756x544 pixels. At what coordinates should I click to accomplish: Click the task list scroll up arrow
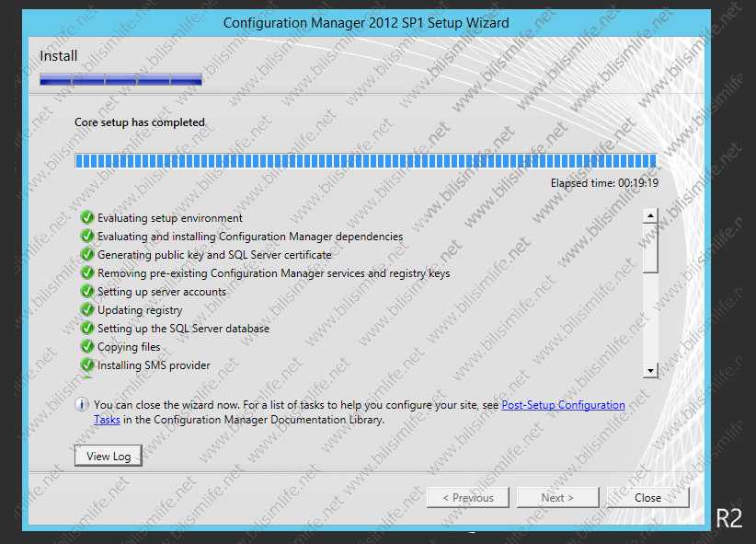[x=650, y=215]
